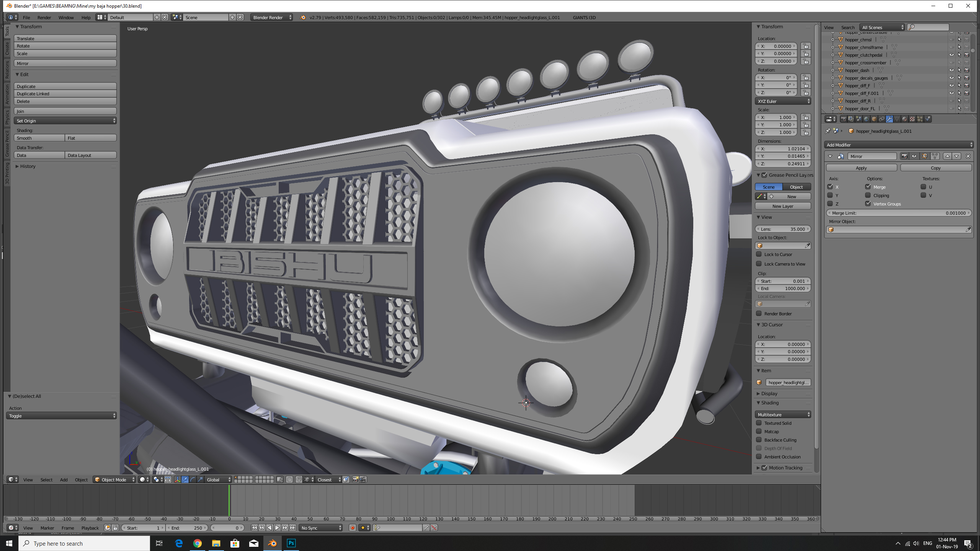The height and width of the screenshot is (551, 980).
Task: Open the Window menu
Action: point(66,17)
